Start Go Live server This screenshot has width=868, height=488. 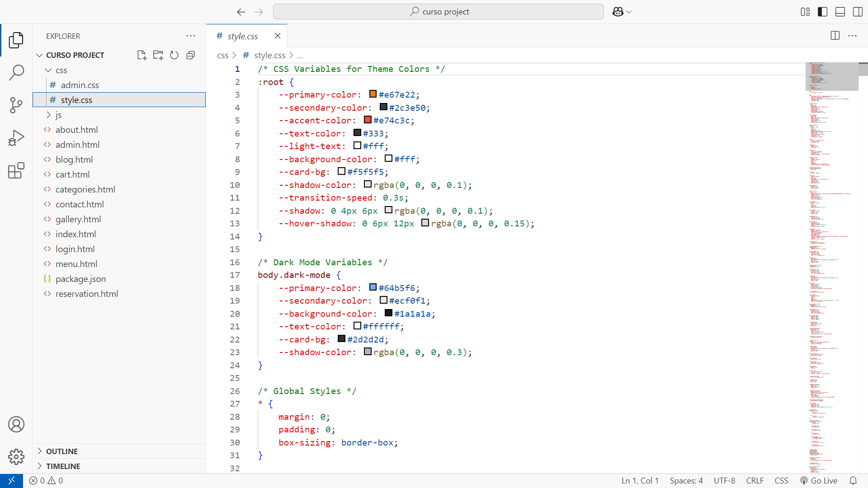click(x=819, y=481)
